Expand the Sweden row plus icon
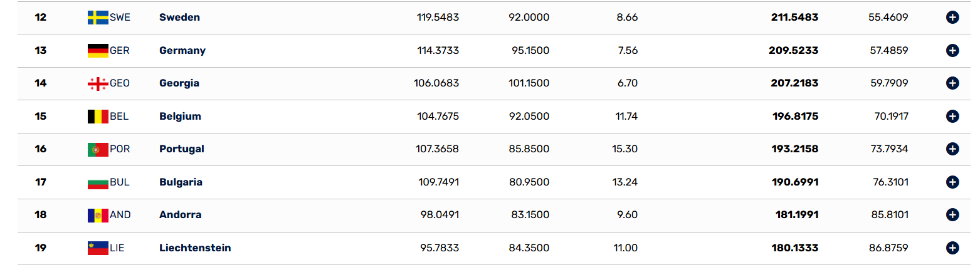The width and height of the screenshot is (980, 272). [x=952, y=18]
